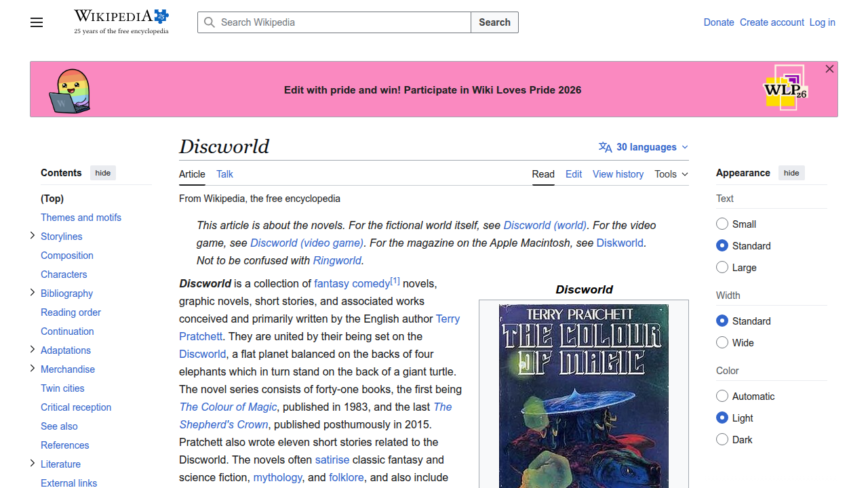This screenshot has width=868, height=488.
Task: Click the WLP 26 logo in the banner
Action: pos(786,88)
